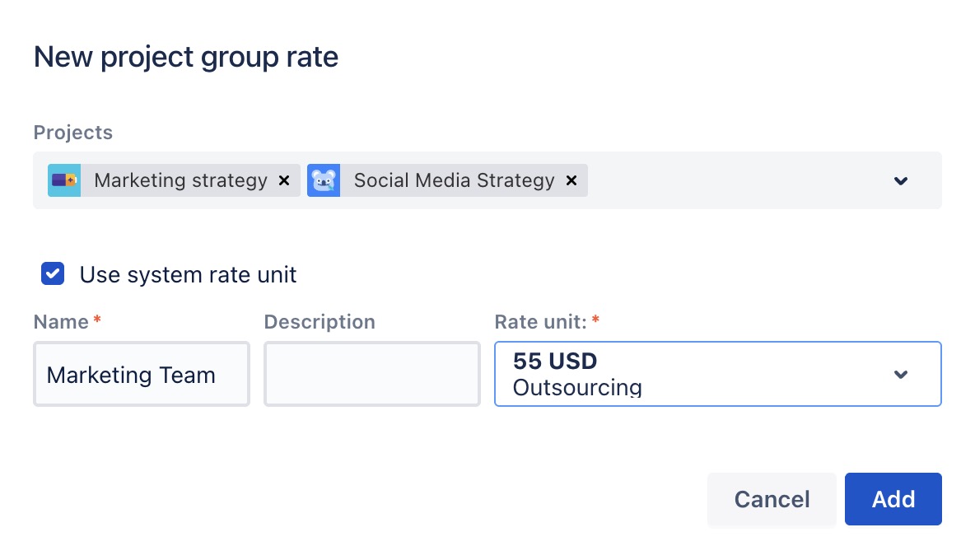The width and height of the screenshot is (975, 560).
Task: Click the Rate unit field label
Action: (x=541, y=322)
